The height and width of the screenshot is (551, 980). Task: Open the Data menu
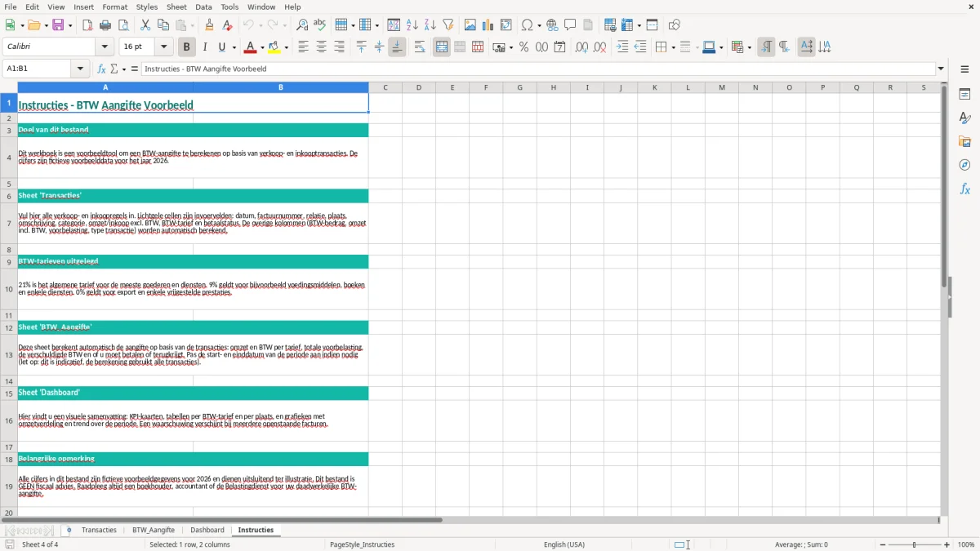click(x=203, y=7)
